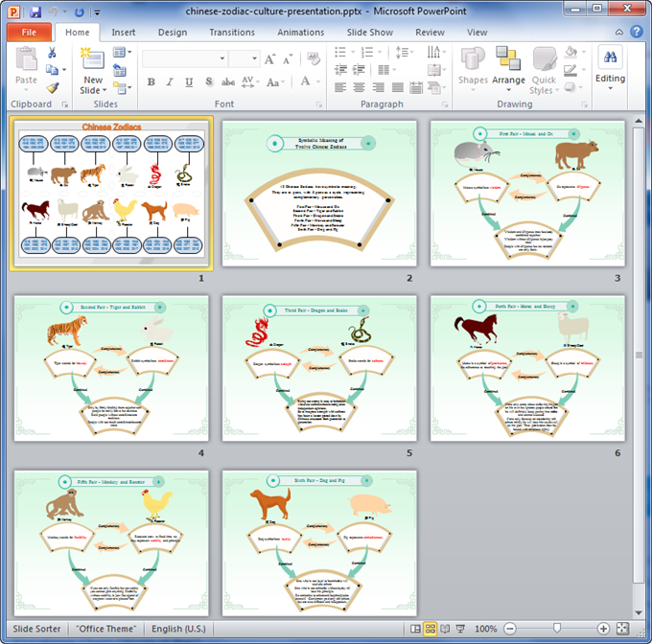Click the Columns icon

pyautogui.click(x=384, y=70)
